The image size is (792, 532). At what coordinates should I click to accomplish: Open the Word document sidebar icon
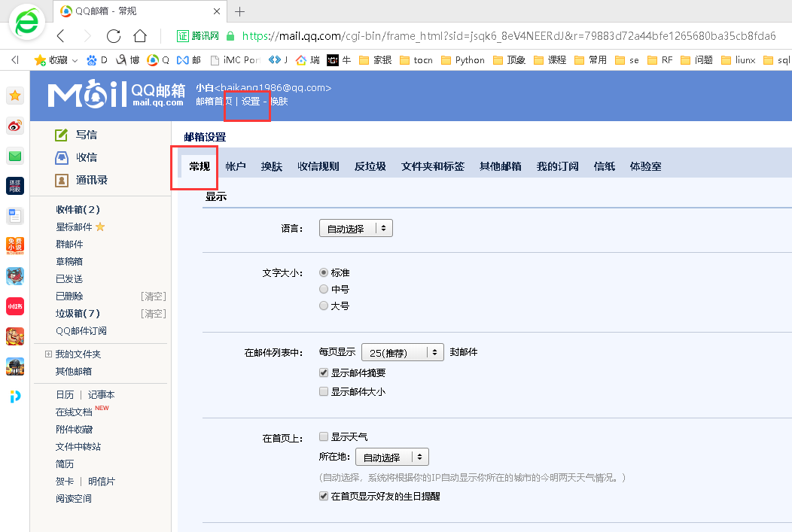tap(15, 216)
